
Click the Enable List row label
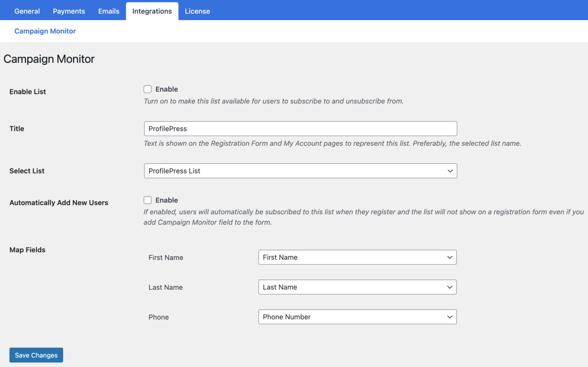28,92
